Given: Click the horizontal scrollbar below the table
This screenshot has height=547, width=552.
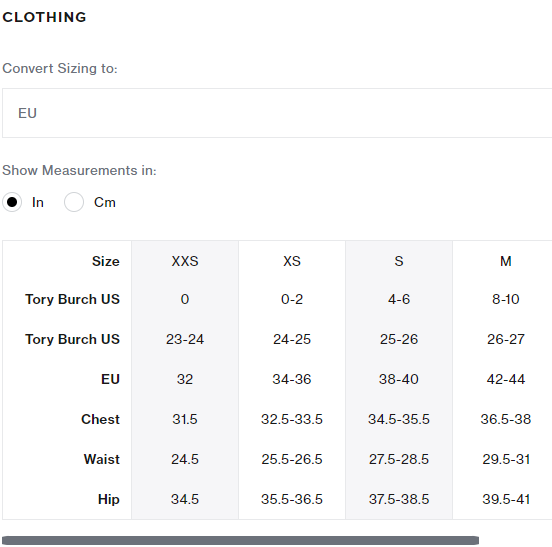Looking at the screenshot, I should tap(240, 540).
